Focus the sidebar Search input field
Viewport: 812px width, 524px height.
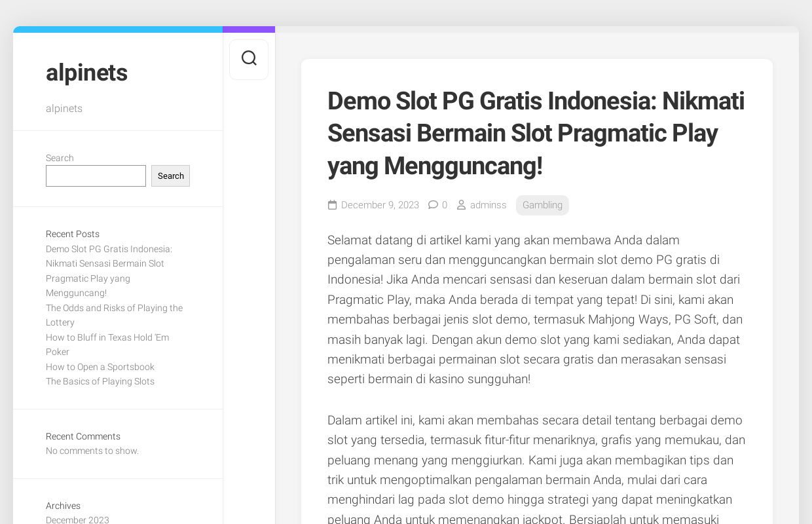pos(96,176)
